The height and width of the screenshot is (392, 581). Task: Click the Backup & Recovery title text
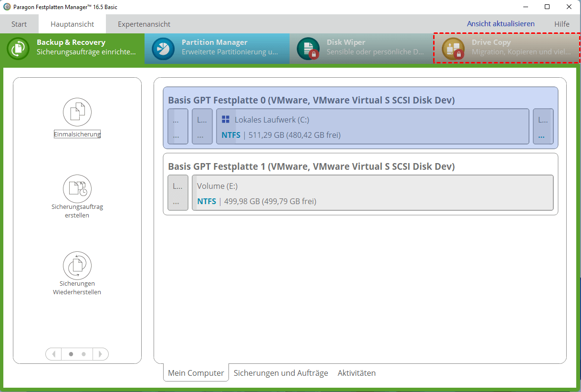pyautogui.click(x=71, y=42)
